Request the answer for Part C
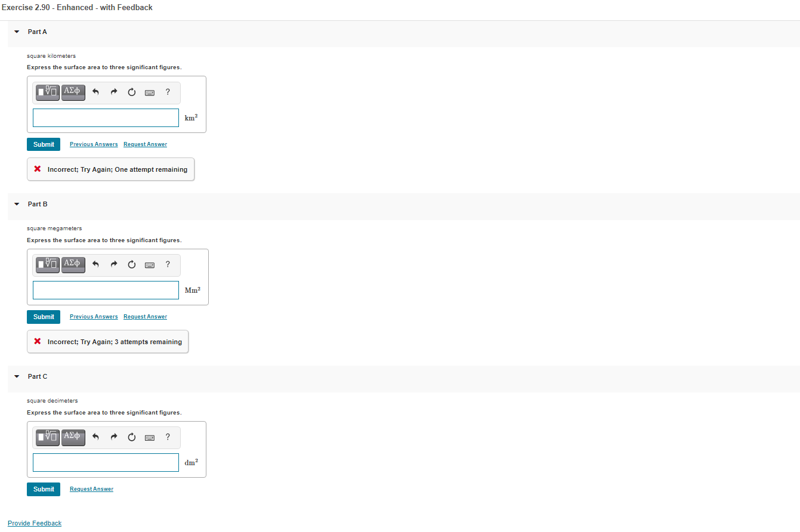 pyautogui.click(x=91, y=489)
